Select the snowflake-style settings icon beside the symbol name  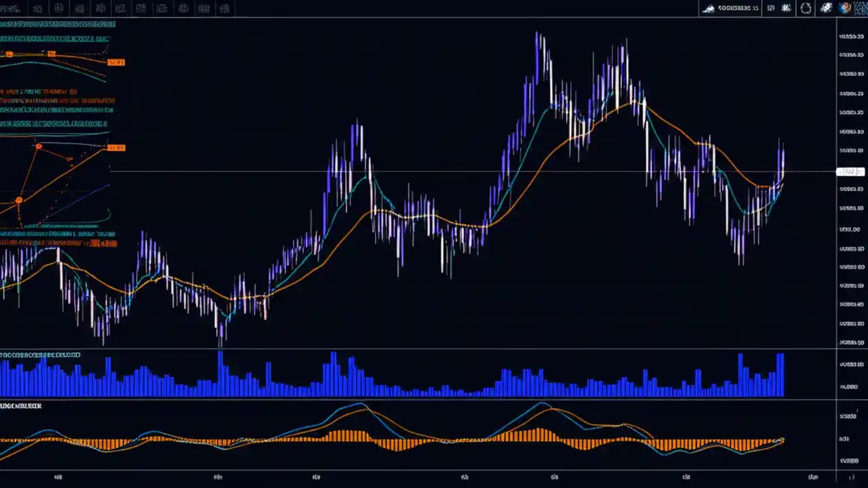[x=786, y=8]
